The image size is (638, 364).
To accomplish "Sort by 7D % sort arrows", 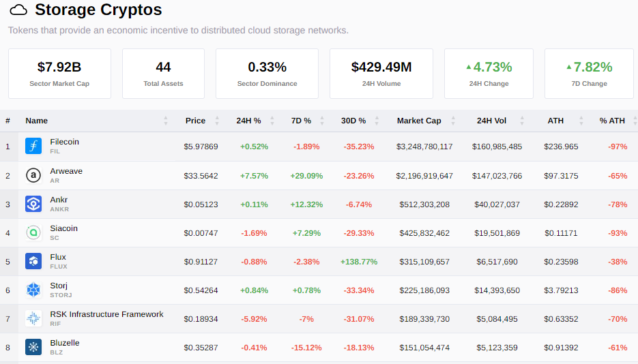I will [322, 121].
